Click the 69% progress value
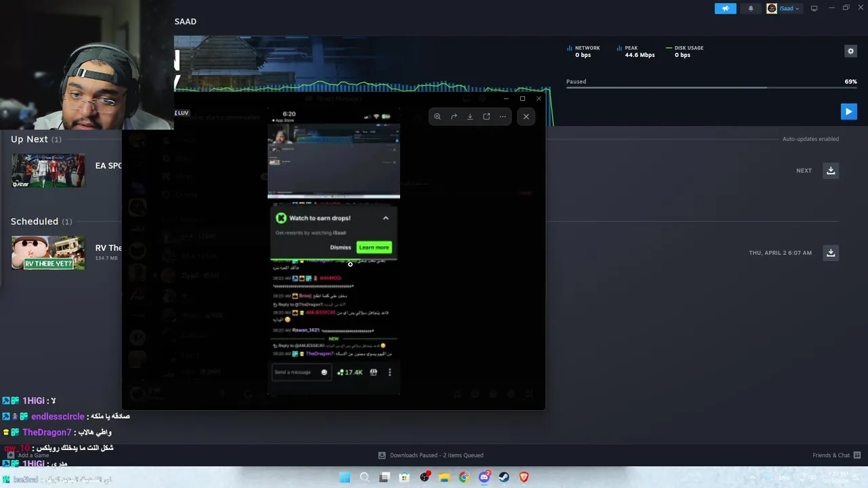 (x=850, y=81)
